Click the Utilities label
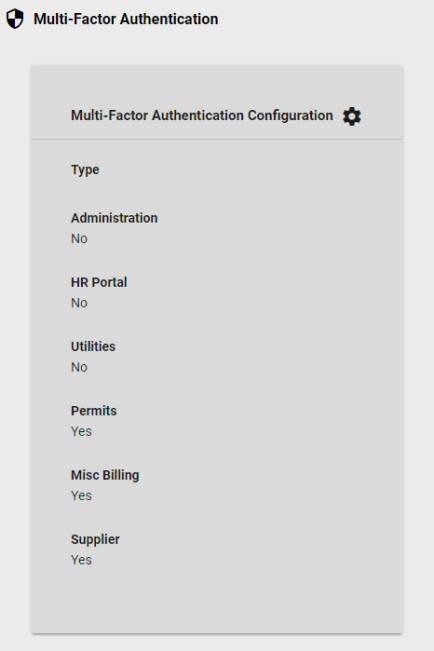Image resolution: width=434 pixels, height=651 pixels. (93, 347)
